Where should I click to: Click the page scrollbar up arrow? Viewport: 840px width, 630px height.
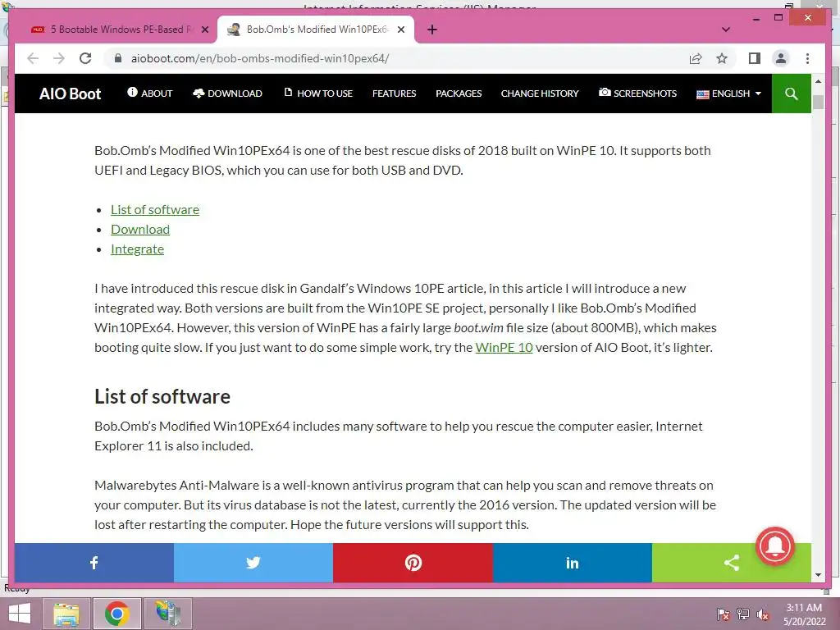pos(818,81)
